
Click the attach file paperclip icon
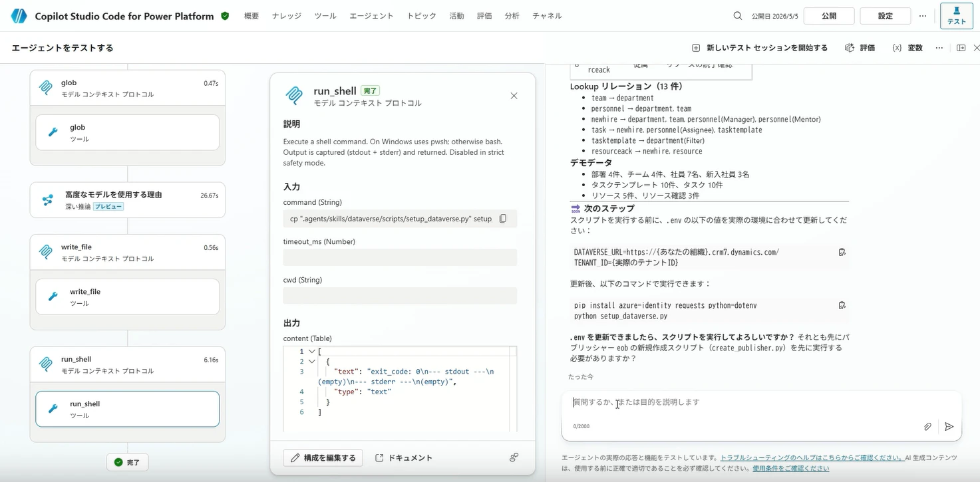pos(927,427)
